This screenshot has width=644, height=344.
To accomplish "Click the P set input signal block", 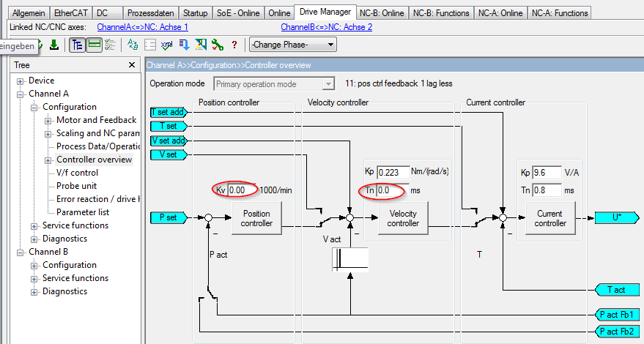I will (x=169, y=217).
